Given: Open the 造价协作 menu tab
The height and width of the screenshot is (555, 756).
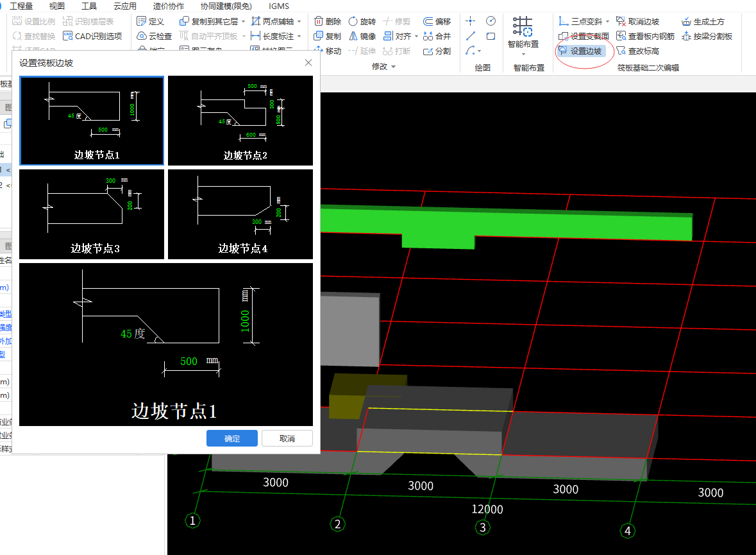Looking at the screenshot, I should pos(168,6).
